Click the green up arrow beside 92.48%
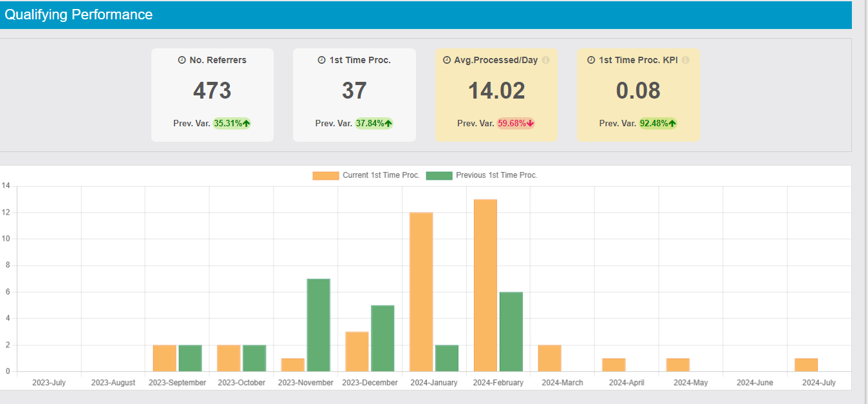868x404 pixels. (672, 123)
